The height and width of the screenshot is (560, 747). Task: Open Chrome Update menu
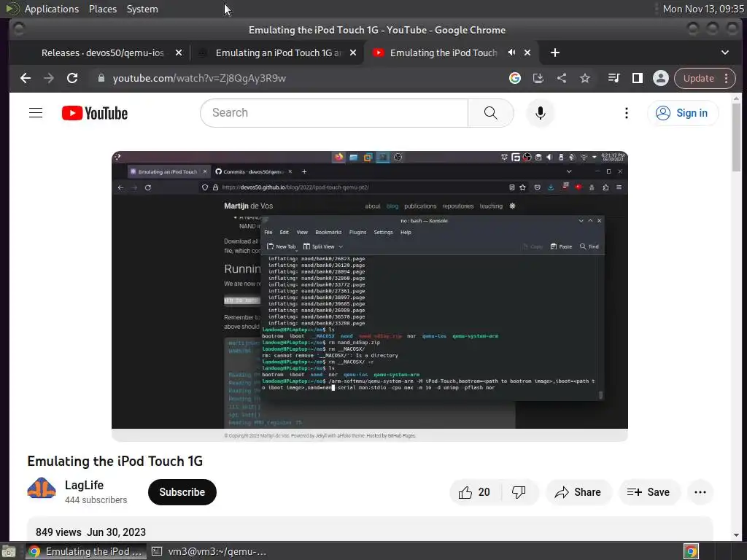(705, 78)
